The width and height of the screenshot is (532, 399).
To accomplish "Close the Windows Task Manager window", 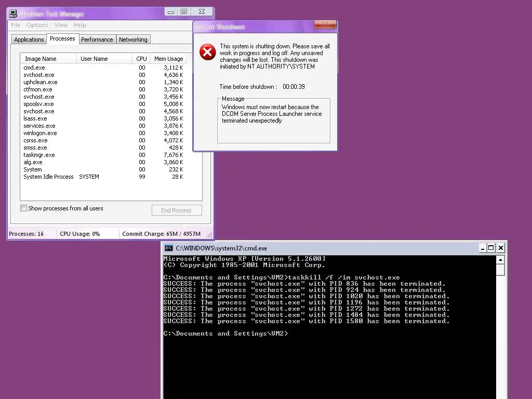I will coord(202,12).
